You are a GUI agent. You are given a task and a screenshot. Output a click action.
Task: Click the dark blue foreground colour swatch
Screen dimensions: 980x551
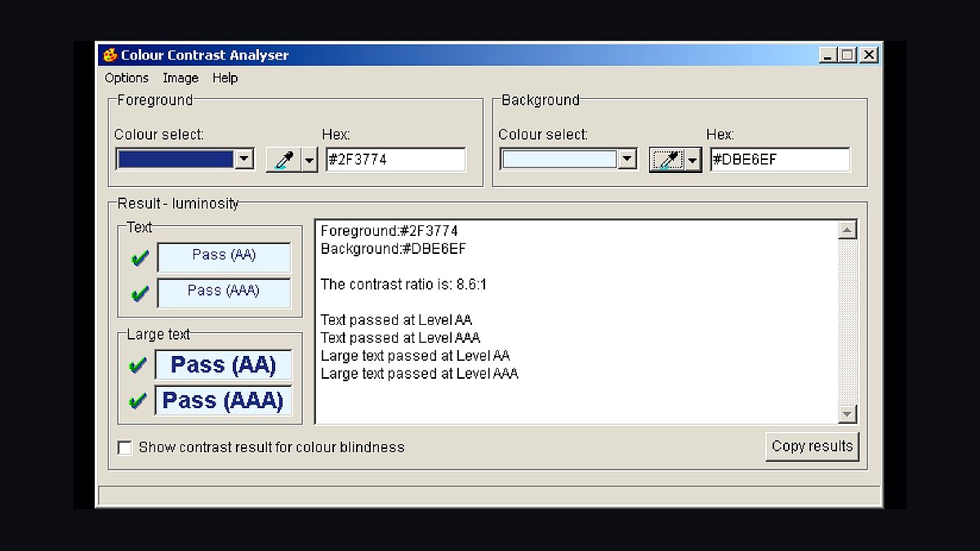coord(176,159)
